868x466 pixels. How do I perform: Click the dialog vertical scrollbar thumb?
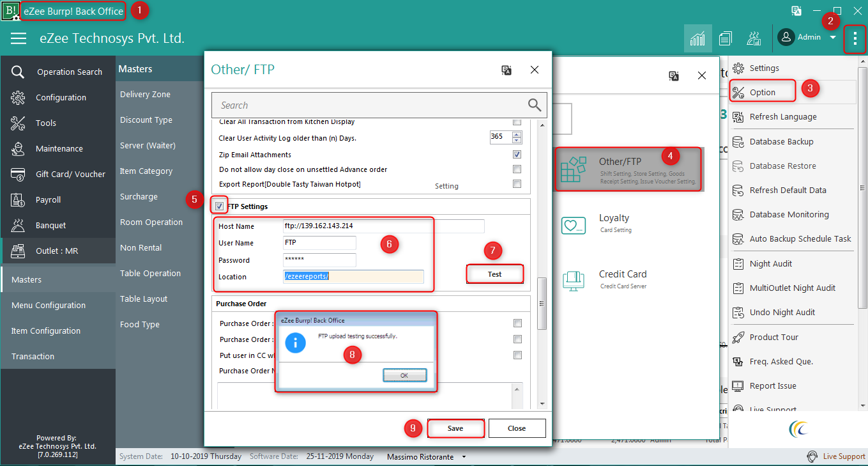[x=542, y=304]
